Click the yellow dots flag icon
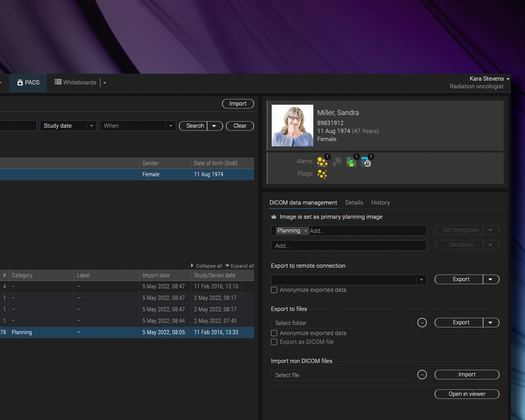The image size is (525, 420). point(322,174)
